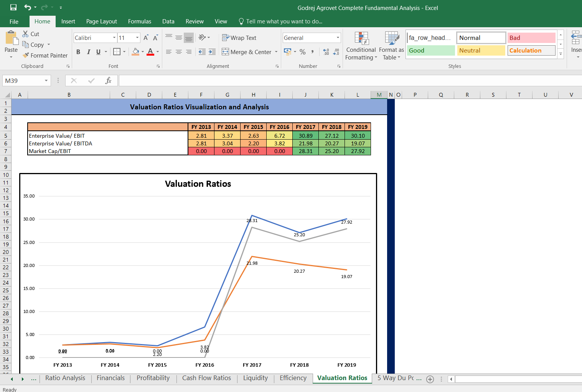This screenshot has height=392, width=582.
Task: Click the Fill Color paint bucket
Action: [x=135, y=51]
